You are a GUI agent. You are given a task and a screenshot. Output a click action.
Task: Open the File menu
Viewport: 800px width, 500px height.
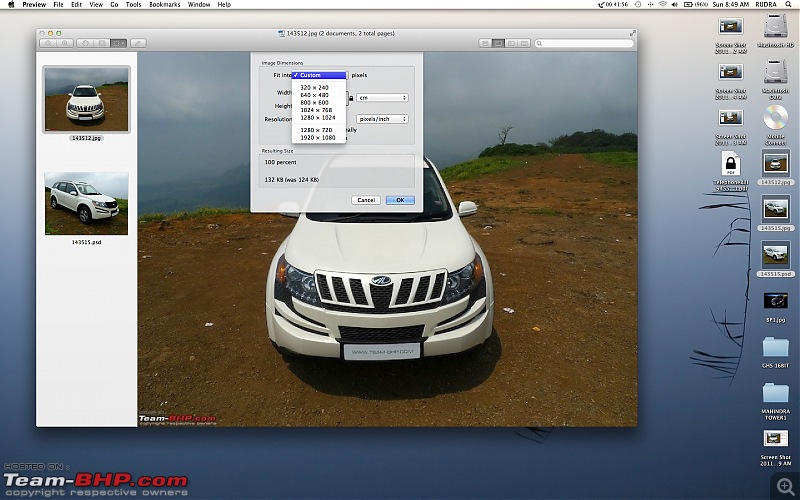pos(59,4)
